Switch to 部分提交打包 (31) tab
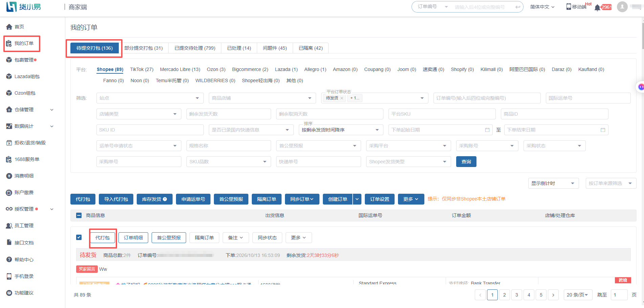Screen dimensions: 644x308 click(143, 48)
